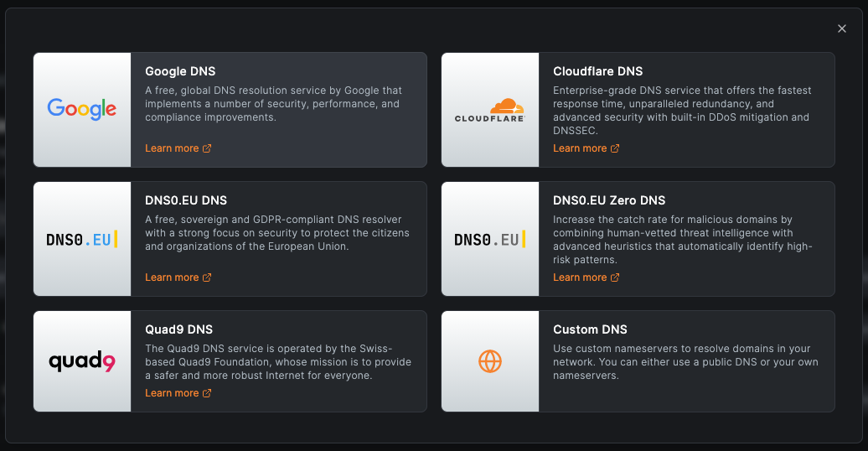Click external link icon under Google DNS
The image size is (868, 451).
207,148
